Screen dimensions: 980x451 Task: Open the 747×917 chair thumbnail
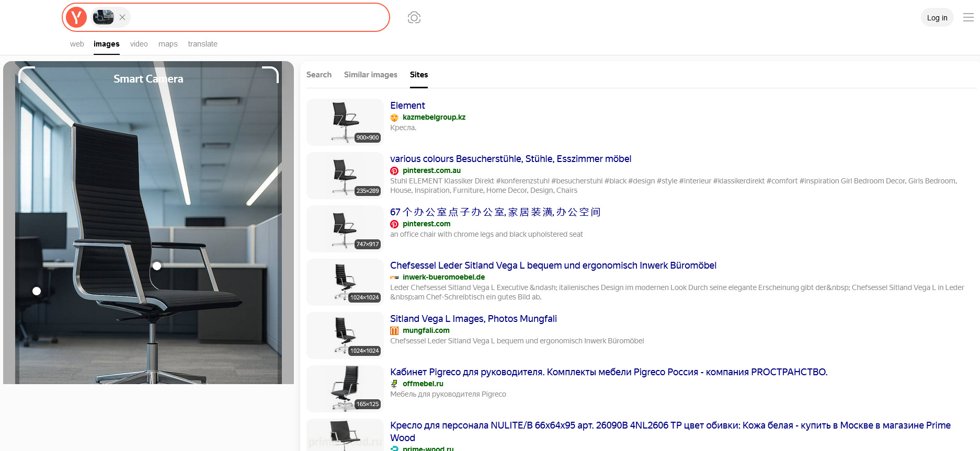pyautogui.click(x=345, y=229)
